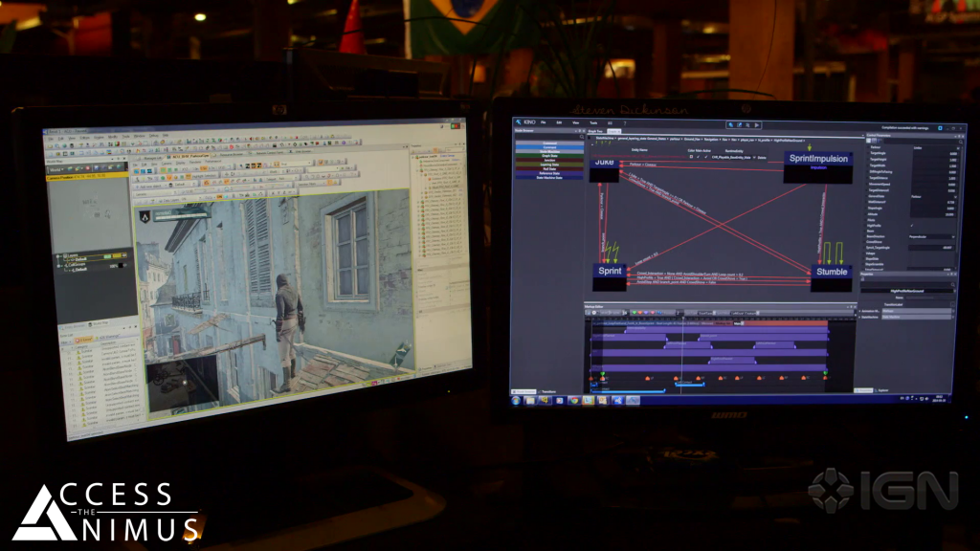
Task: Toggle the HighProfile checkbox in properties panel
Action: (912, 225)
